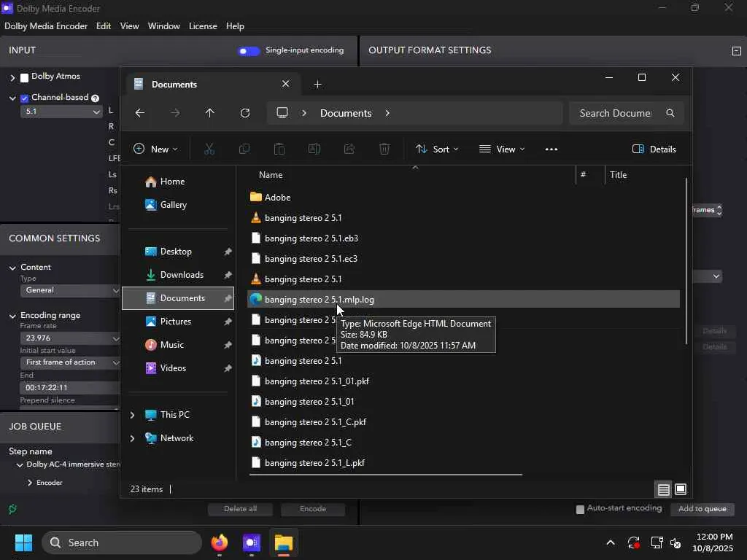Open the Help menu

point(235,26)
